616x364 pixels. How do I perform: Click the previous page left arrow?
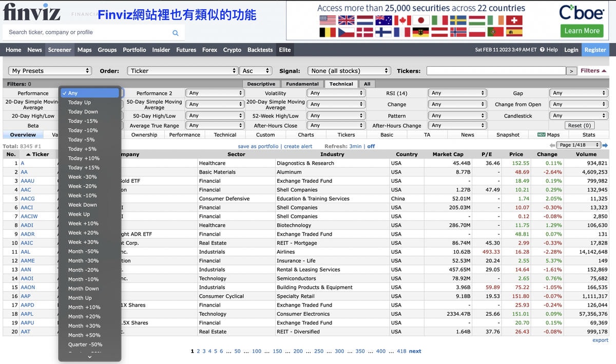552,145
